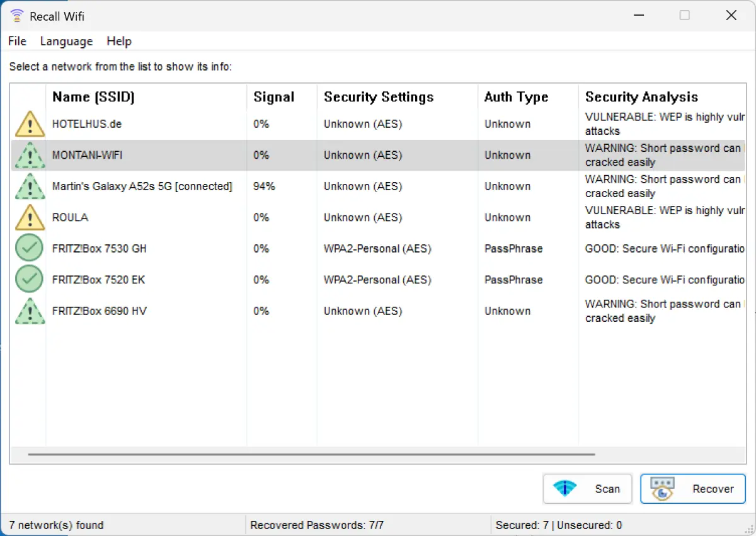Open the File menu
The width and height of the screenshot is (756, 536).
[x=17, y=41]
